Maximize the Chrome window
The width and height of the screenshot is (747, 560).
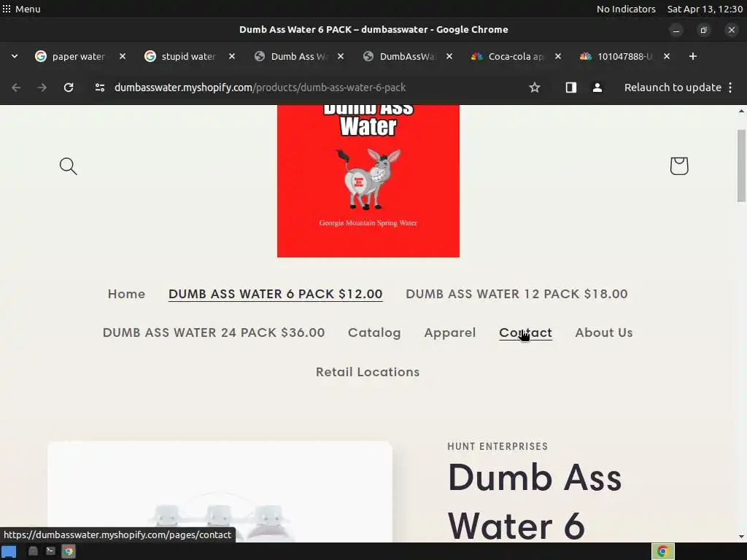[x=703, y=30]
